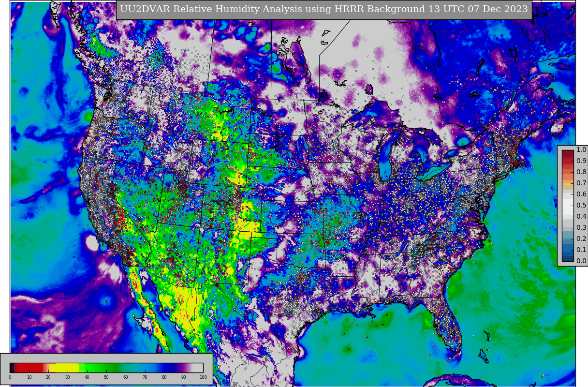This screenshot has height=387, width=588.
Task: Pick the teal band near 0.2
Action: tap(568, 238)
